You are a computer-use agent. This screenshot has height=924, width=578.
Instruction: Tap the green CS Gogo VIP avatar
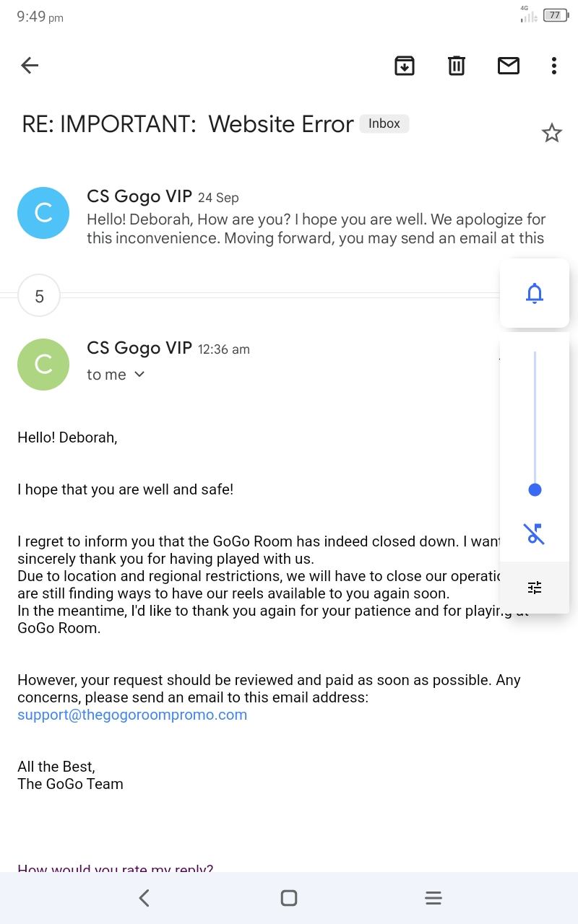(x=43, y=365)
